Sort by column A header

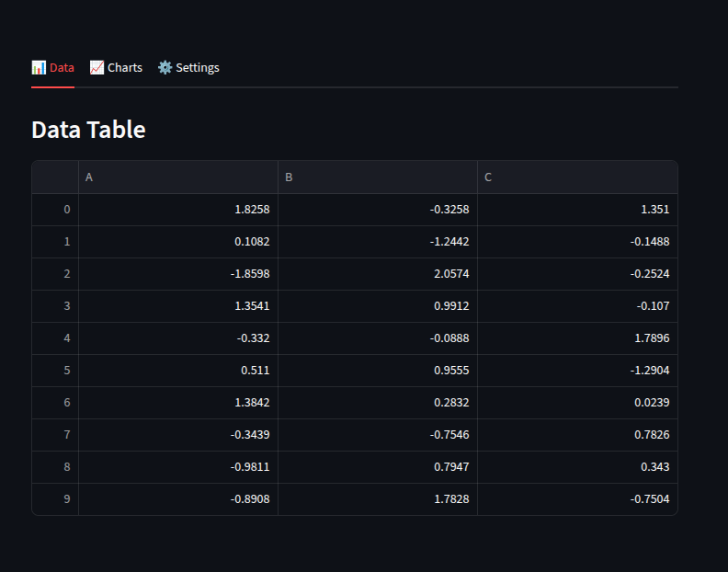point(178,177)
